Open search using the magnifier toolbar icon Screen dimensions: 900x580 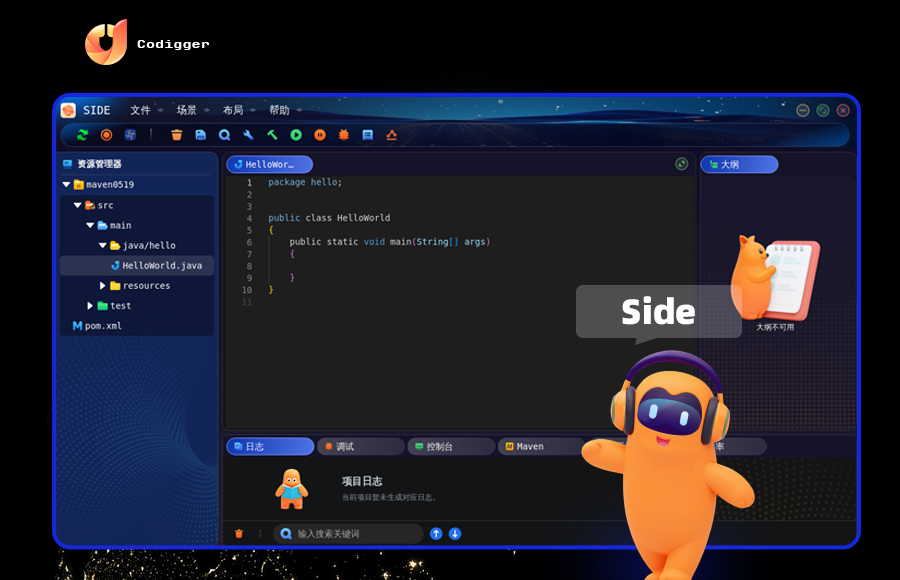coord(225,134)
